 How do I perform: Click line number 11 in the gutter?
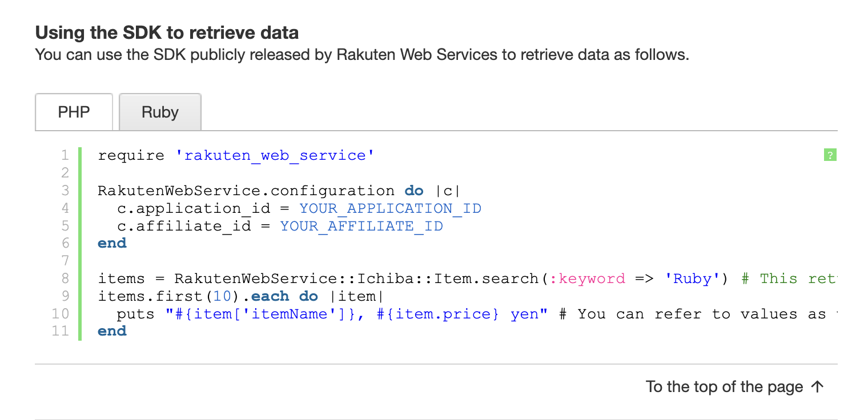(60, 331)
